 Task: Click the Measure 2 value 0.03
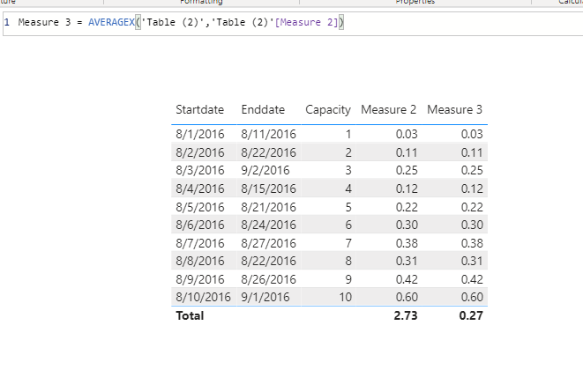click(407, 134)
